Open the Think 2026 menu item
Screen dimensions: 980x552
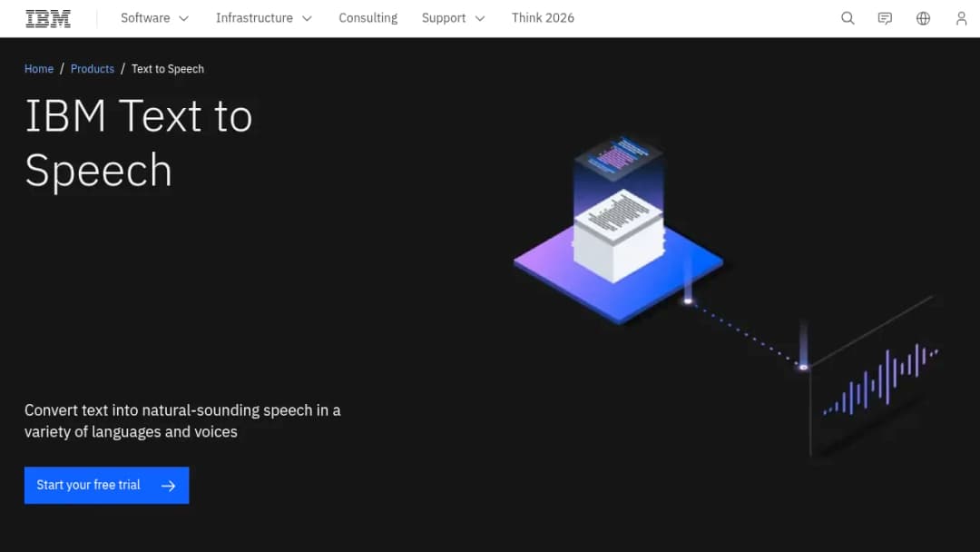coord(543,18)
